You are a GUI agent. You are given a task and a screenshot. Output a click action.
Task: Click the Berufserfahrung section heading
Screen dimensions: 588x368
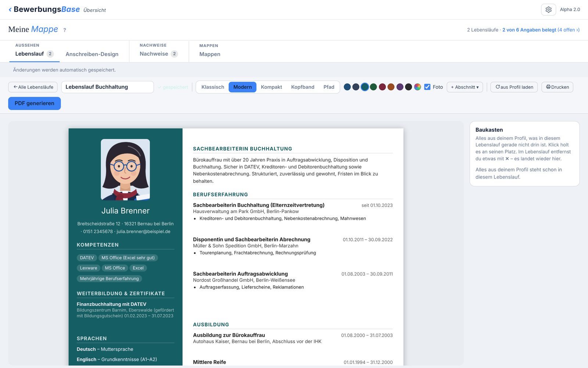(x=220, y=194)
